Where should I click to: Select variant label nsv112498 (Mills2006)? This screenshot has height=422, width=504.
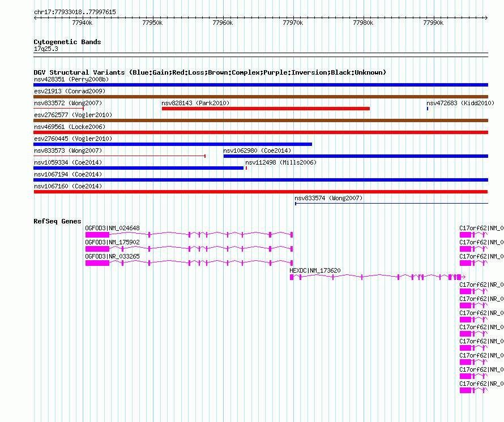(281, 162)
